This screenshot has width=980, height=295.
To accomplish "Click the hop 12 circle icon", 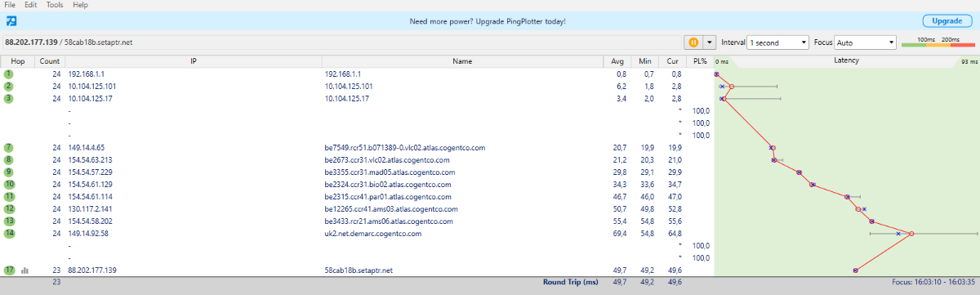I will click(x=9, y=208).
